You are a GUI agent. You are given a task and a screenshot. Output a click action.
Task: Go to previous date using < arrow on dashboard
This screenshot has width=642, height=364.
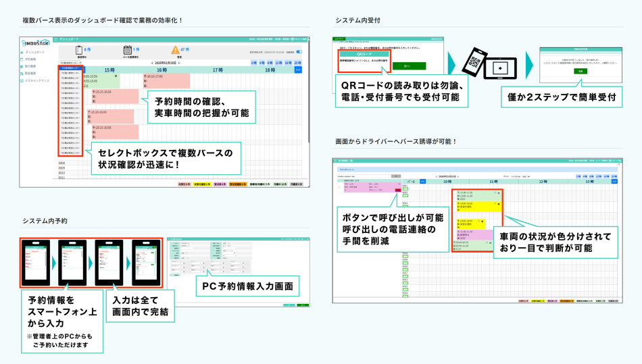152,62
